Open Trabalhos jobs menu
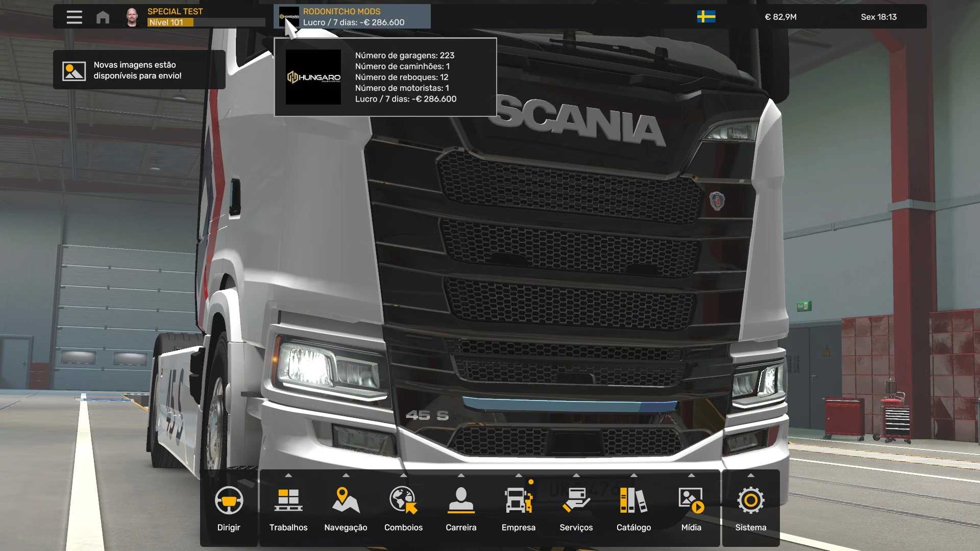The height and width of the screenshot is (551, 980). pos(288,508)
